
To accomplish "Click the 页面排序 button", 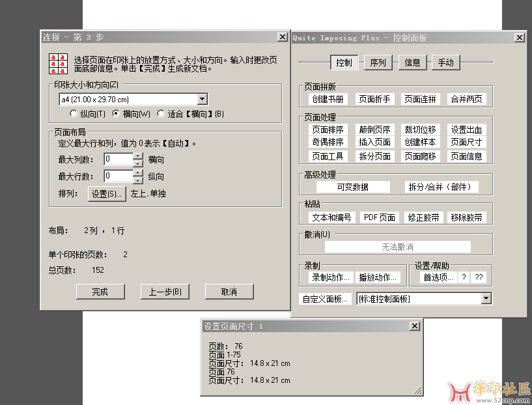I will (x=328, y=130).
